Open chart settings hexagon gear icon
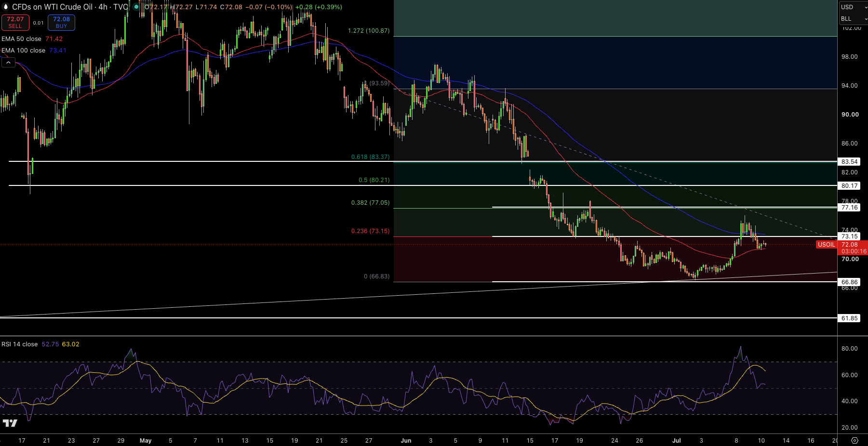The height and width of the screenshot is (446, 868). click(x=855, y=440)
